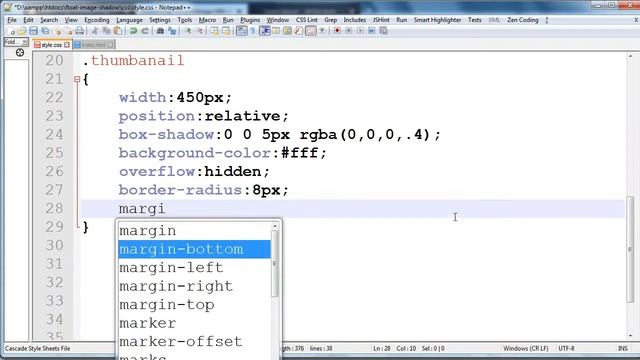Click the Print toolbar icon
The image size is (640, 360).
80,31
